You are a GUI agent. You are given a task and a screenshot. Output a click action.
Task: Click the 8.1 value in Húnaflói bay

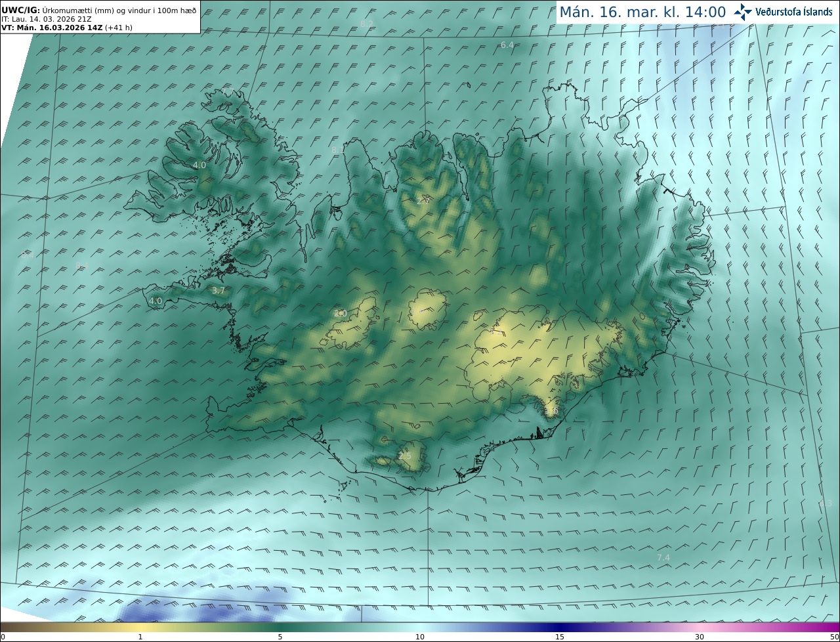pyautogui.click(x=338, y=150)
